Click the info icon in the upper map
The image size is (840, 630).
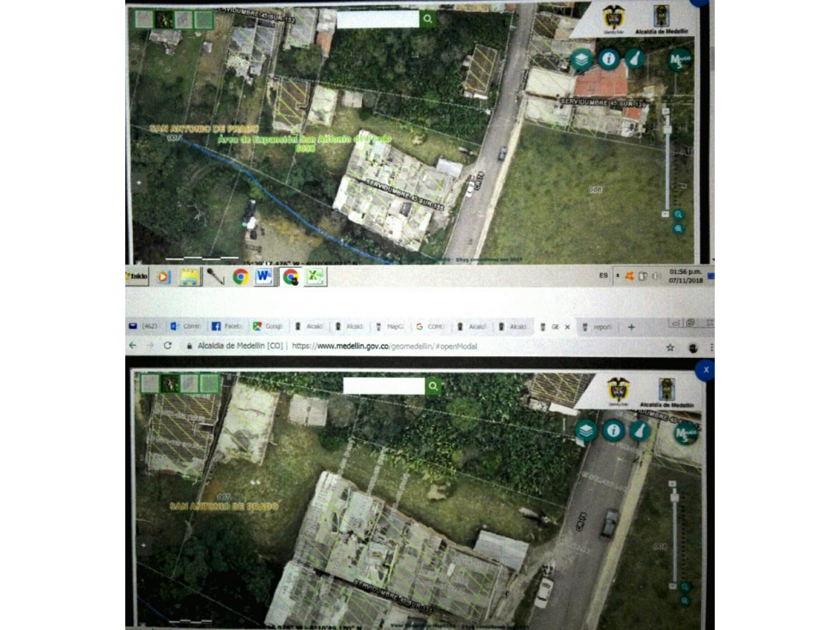(x=608, y=58)
